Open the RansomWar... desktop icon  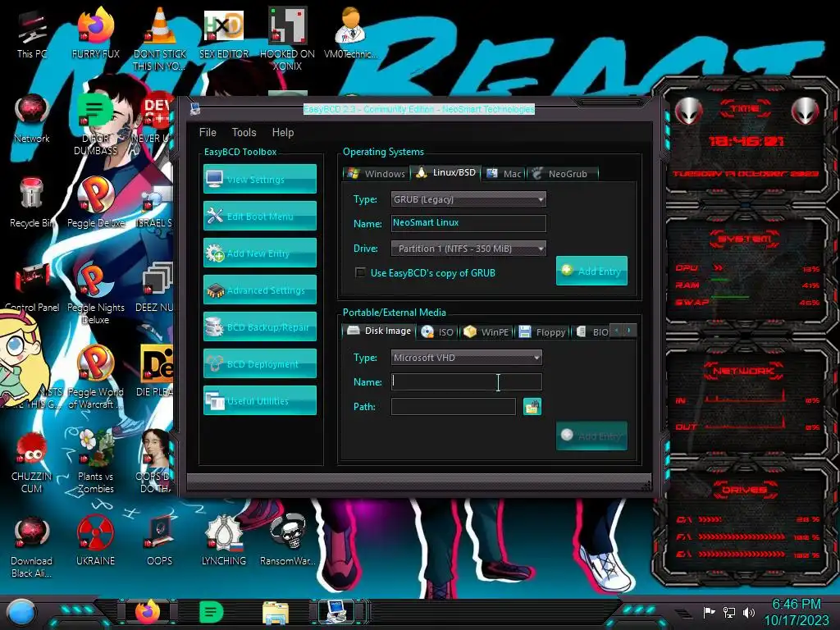pyautogui.click(x=288, y=541)
